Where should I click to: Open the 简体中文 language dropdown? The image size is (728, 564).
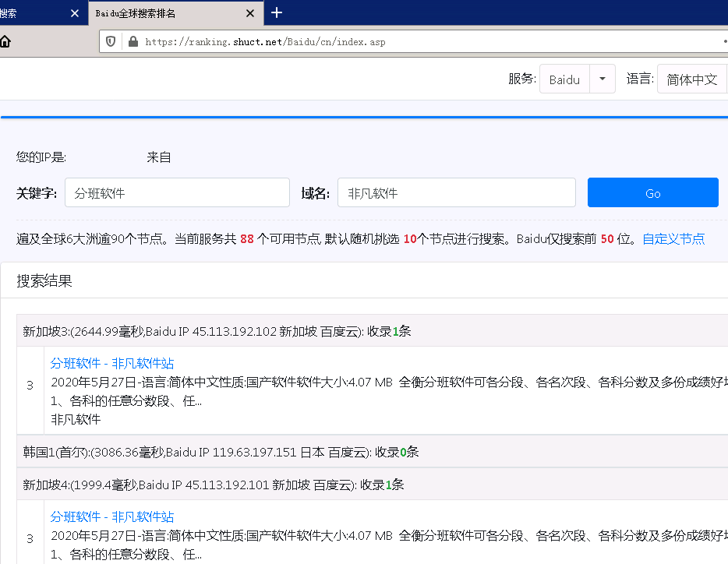pyautogui.click(x=692, y=79)
